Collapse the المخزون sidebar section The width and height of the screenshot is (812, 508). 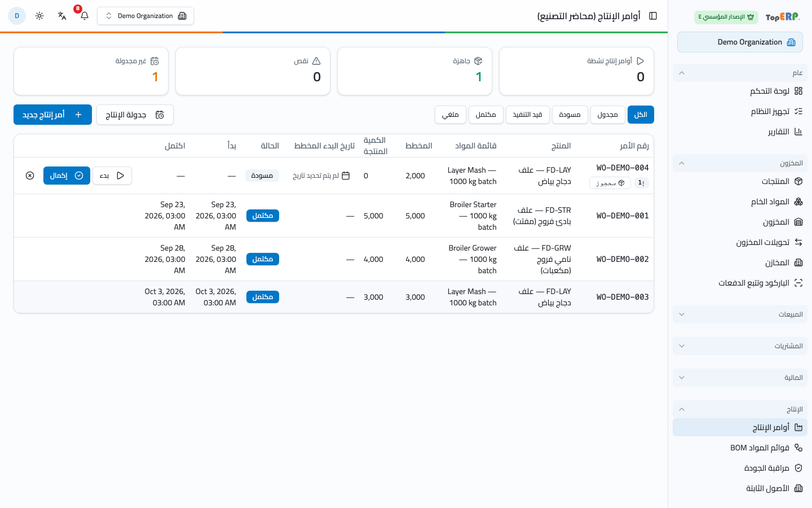point(740,163)
